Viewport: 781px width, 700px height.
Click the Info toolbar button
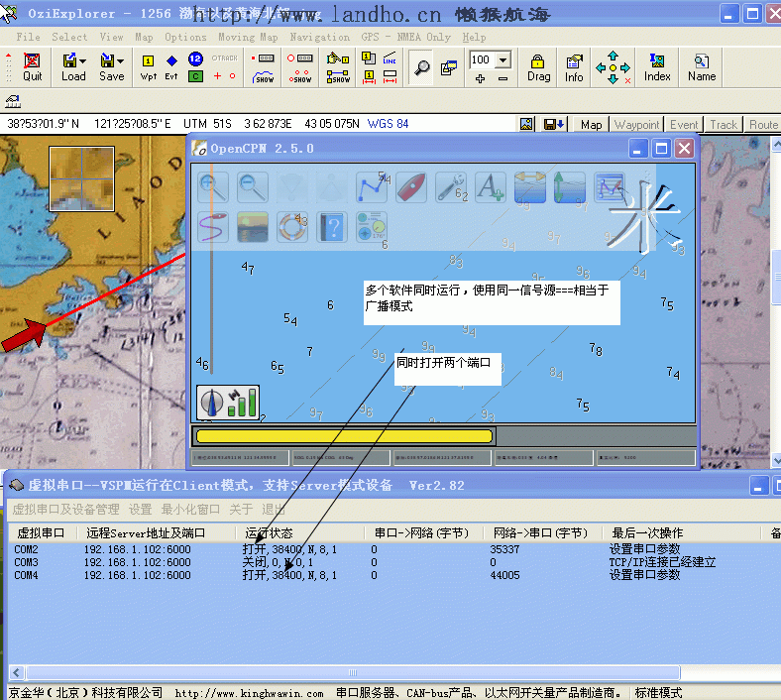click(574, 67)
